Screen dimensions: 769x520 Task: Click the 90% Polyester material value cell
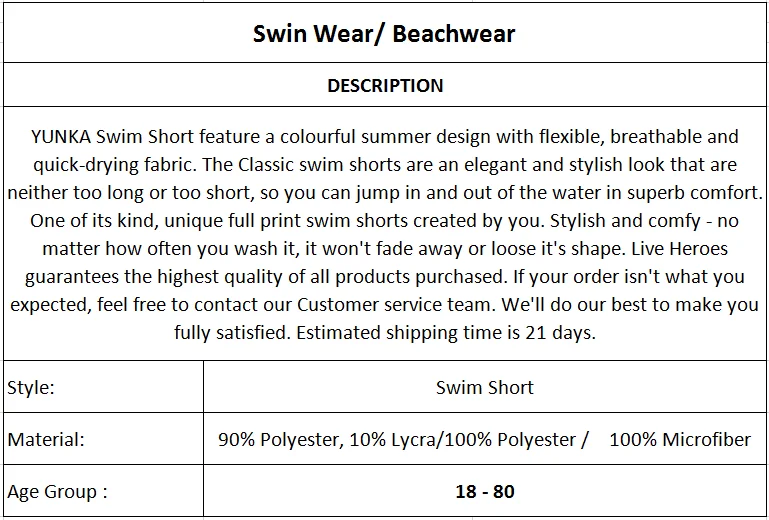coord(485,439)
